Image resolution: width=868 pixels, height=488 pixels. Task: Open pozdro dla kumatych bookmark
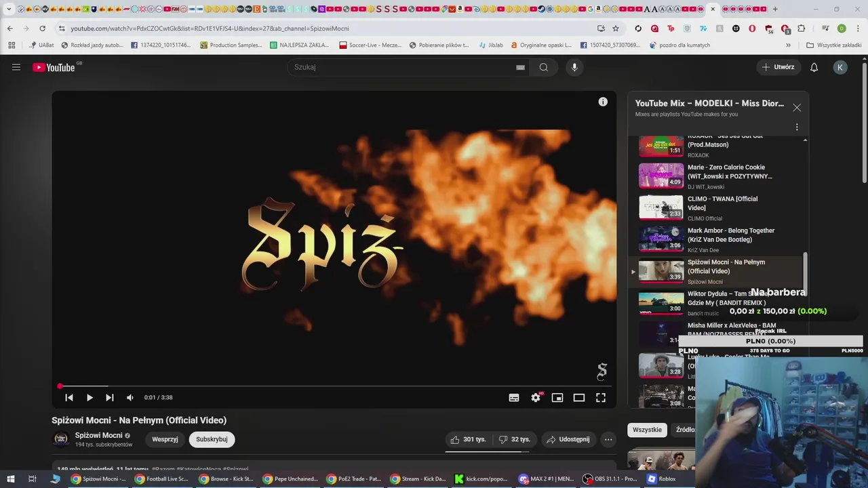(679, 45)
